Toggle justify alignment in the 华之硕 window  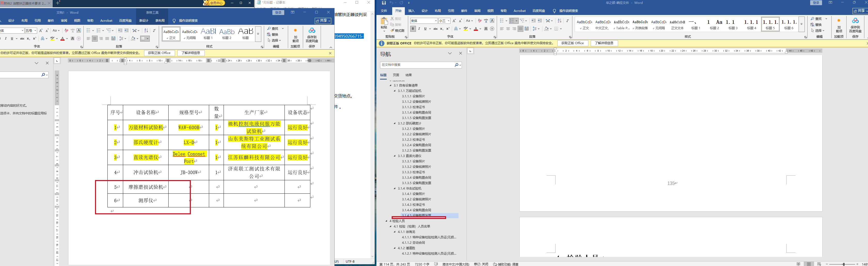pyautogui.click(x=520, y=29)
